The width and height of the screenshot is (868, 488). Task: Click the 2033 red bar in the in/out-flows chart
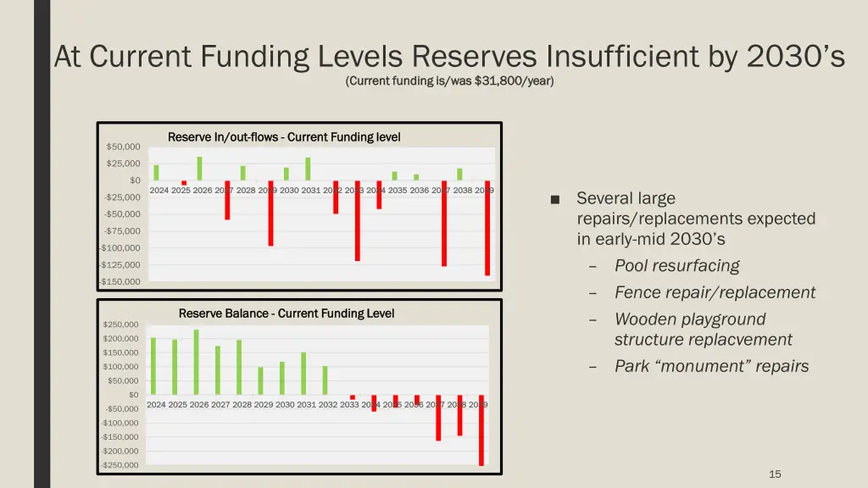pyautogui.click(x=358, y=221)
